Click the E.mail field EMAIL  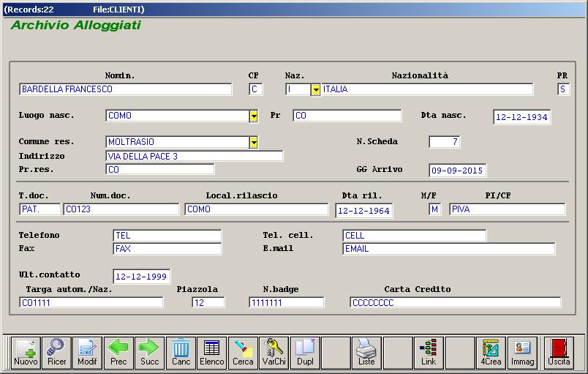(449, 248)
